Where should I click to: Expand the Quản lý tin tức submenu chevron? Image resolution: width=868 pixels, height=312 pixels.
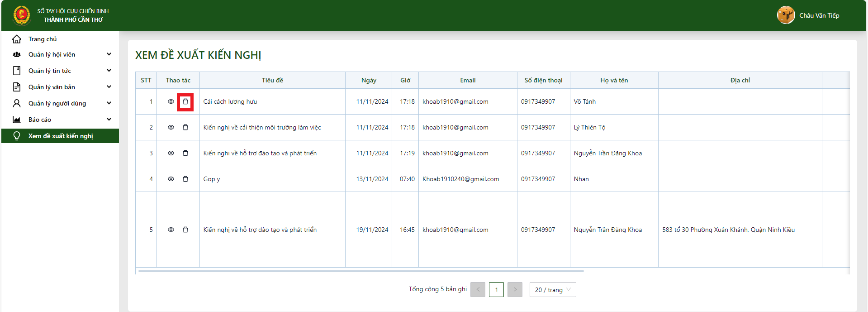[x=109, y=71]
